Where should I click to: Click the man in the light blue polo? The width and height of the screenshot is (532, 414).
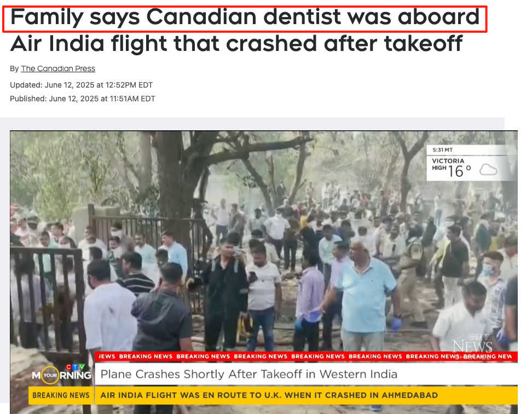(366, 292)
